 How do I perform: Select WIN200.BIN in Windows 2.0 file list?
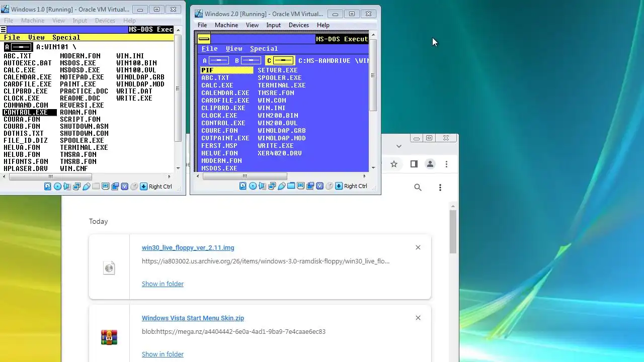(x=278, y=116)
